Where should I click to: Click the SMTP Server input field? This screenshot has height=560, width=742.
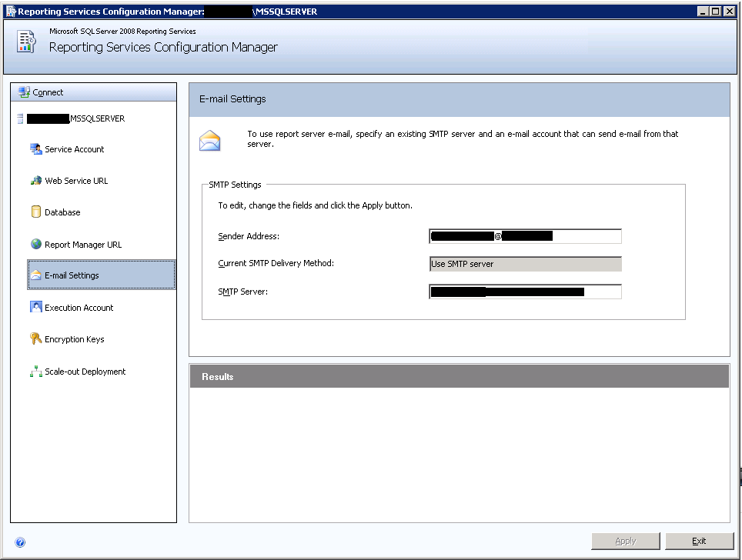525,292
